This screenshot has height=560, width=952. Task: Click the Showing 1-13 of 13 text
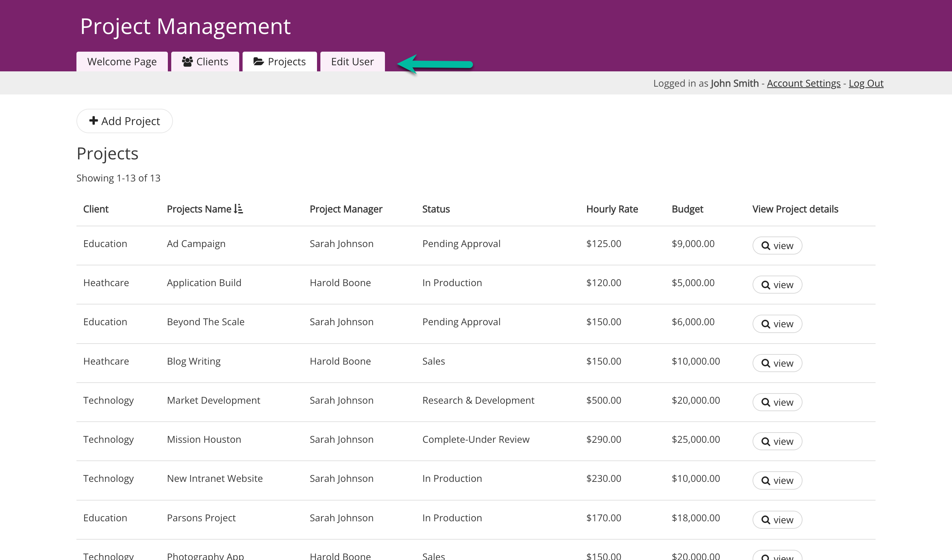click(x=118, y=178)
